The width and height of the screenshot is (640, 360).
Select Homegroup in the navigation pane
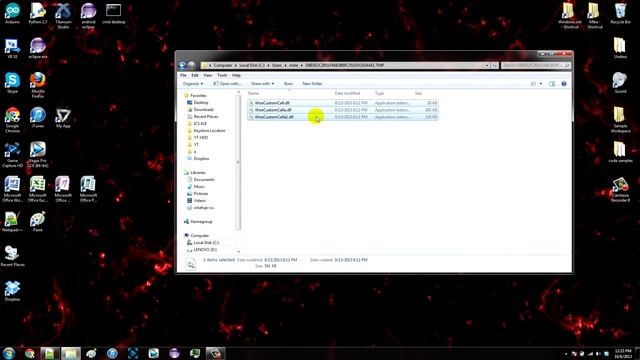click(x=201, y=222)
